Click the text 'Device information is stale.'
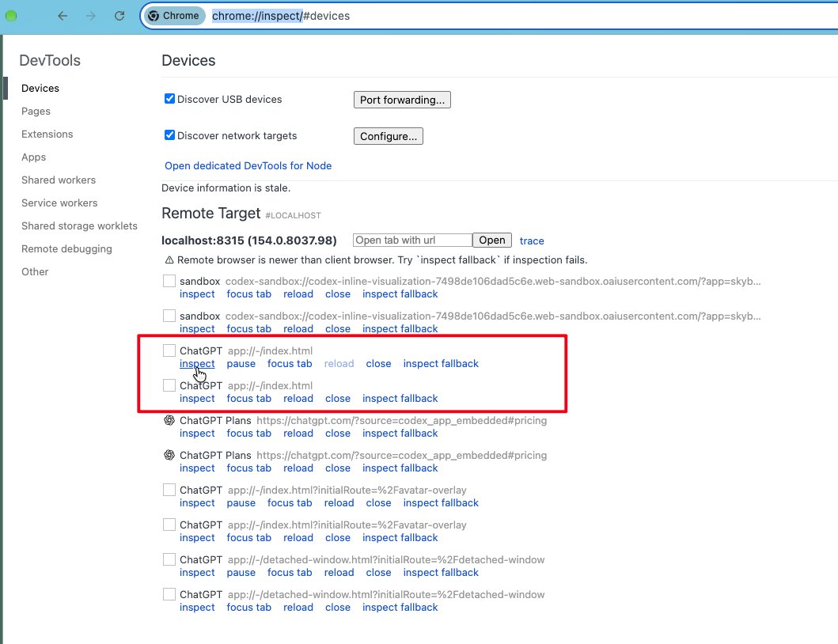The width and height of the screenshot is (838, 644). [226, 188]
